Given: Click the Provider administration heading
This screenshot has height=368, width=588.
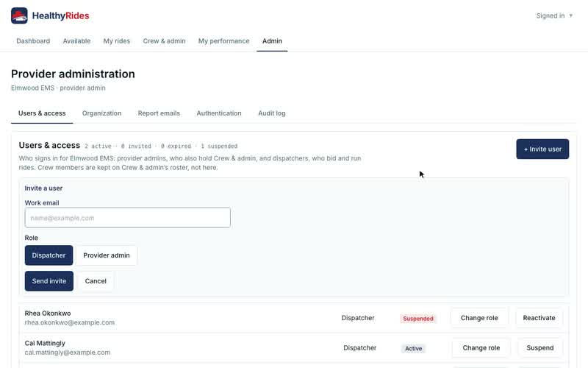Looking at the screenshot, I should click(x=73, y=74).
